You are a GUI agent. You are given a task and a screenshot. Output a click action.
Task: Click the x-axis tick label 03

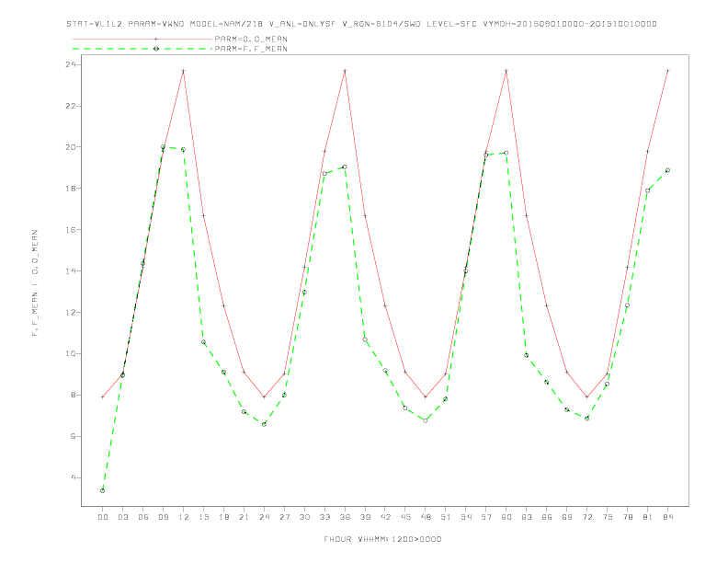point(122,517)
